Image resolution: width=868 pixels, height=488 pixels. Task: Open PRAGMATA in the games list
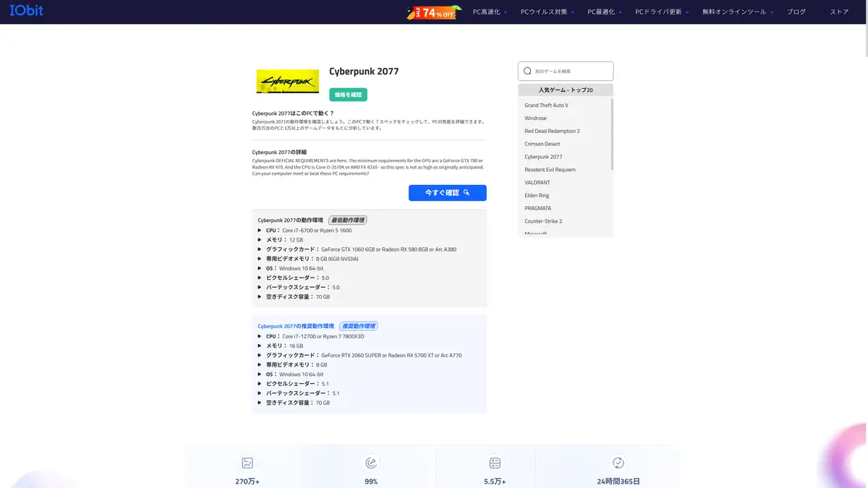pyautogui.click(x=537, y=208)
